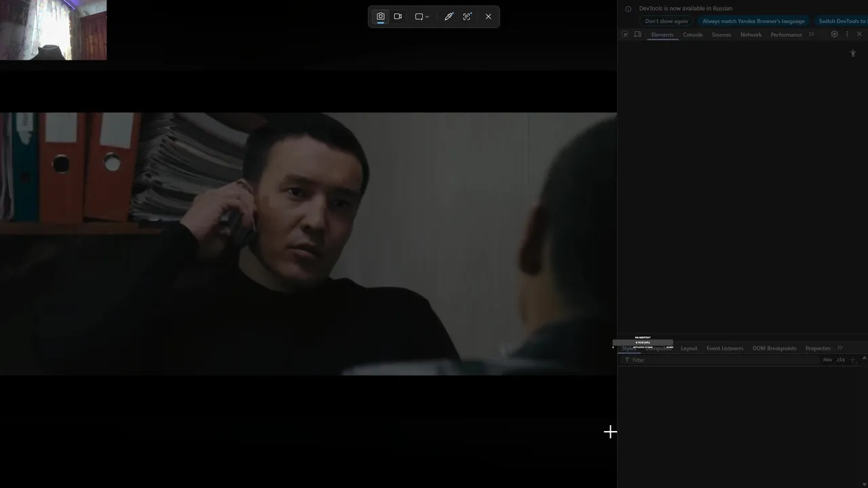Click the DevTools element inspector icon

point(625,35)
